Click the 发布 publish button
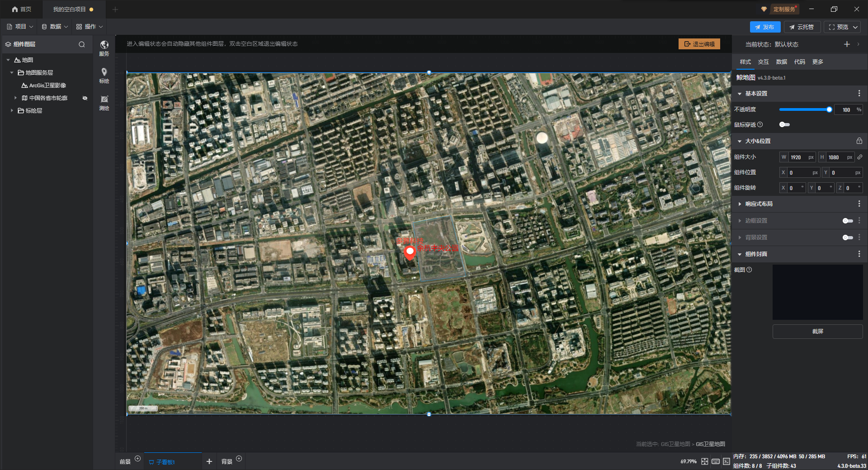Screen dimensions: 868x470 pyautogui.click(x=765, y=27)
